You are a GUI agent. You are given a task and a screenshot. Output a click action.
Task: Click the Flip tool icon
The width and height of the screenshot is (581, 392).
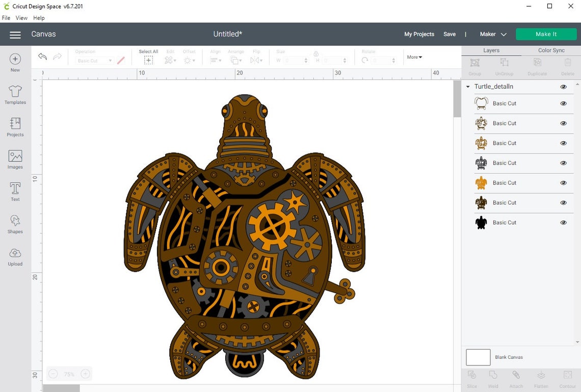[256, 60]
